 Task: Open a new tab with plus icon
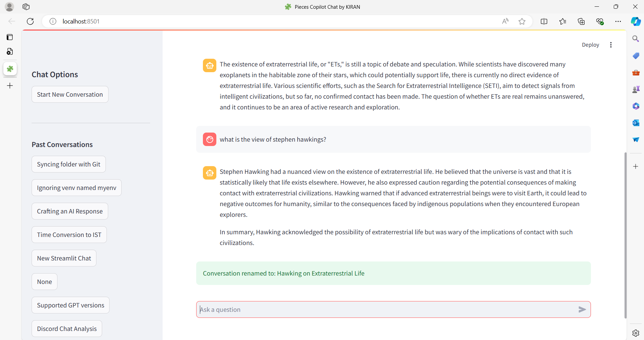tap(10, 86)
